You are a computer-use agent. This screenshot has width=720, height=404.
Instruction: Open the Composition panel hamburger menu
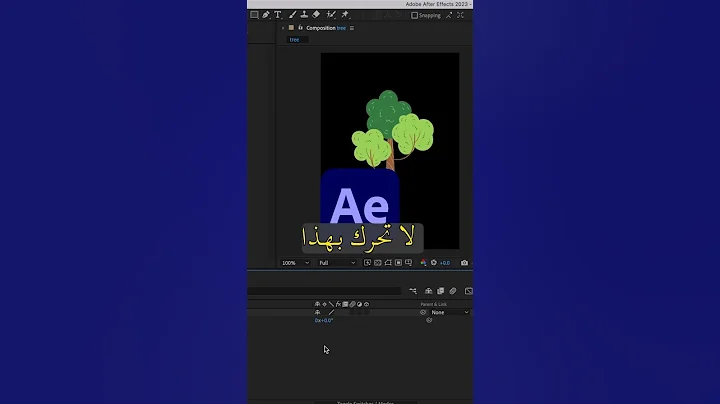click(352, 28)
